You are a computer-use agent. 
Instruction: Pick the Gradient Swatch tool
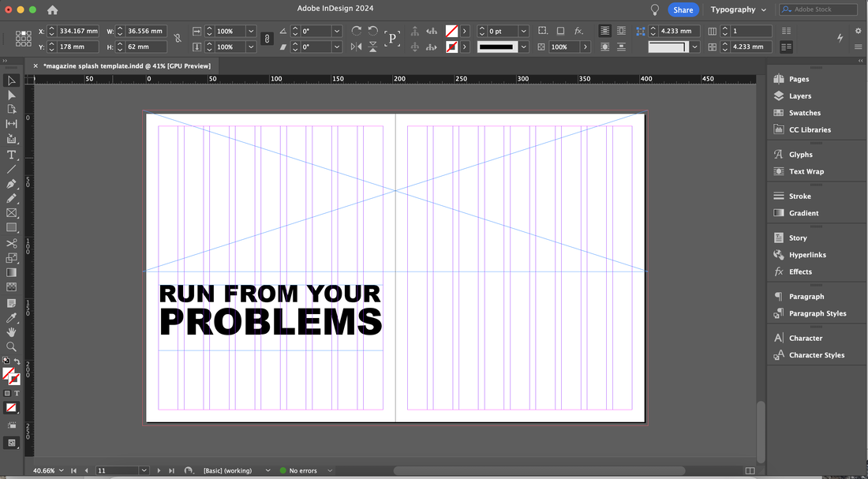pos(11,272)
